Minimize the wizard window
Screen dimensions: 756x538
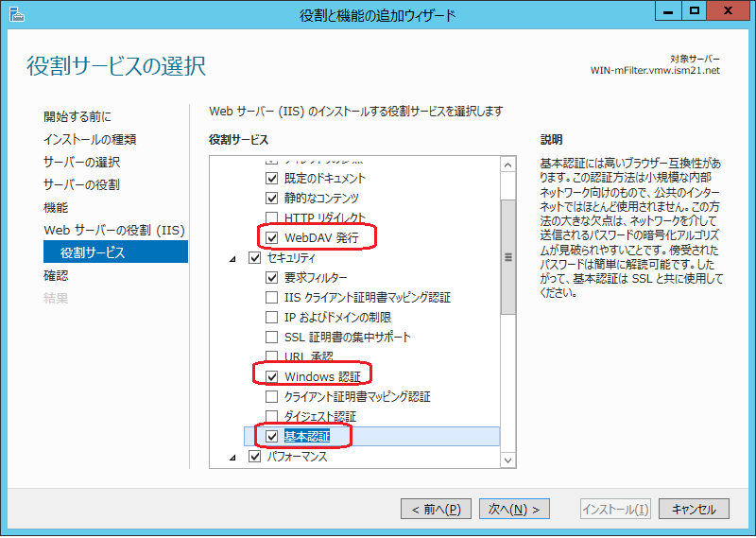pyautogui.click(x=668, y=10)
